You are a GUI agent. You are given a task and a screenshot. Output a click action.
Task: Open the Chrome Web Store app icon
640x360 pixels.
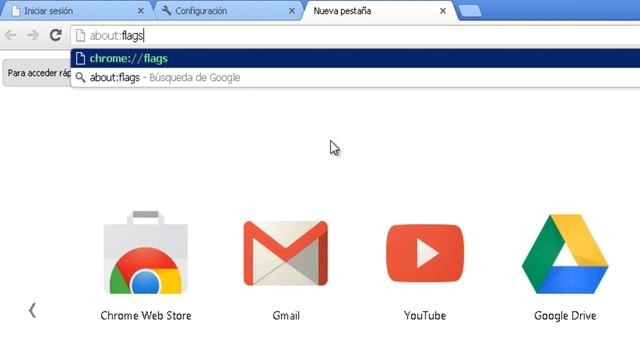point(146,252)
